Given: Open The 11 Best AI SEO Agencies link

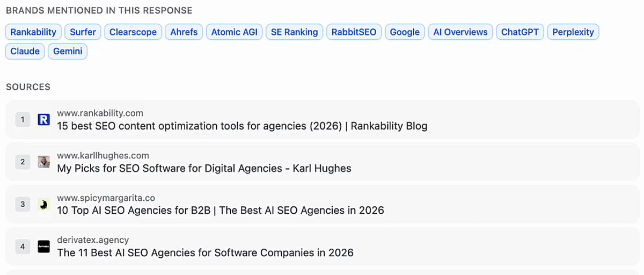Looking at the screenshot, I should coord(205,252).
